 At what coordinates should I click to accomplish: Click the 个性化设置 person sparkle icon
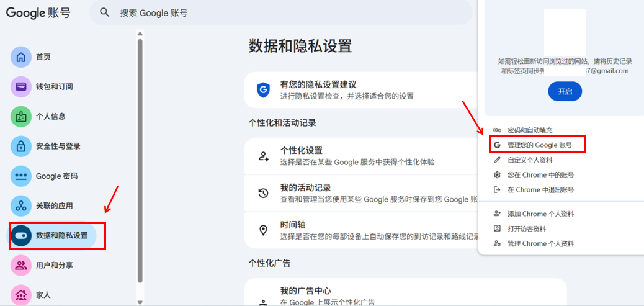(x=263, y=156)
